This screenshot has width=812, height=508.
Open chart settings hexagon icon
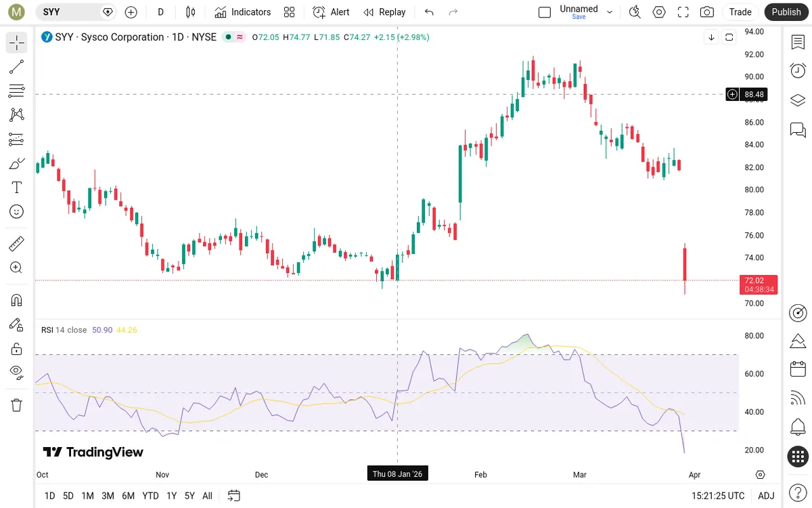pyautogui.click(x=659, y=12)
